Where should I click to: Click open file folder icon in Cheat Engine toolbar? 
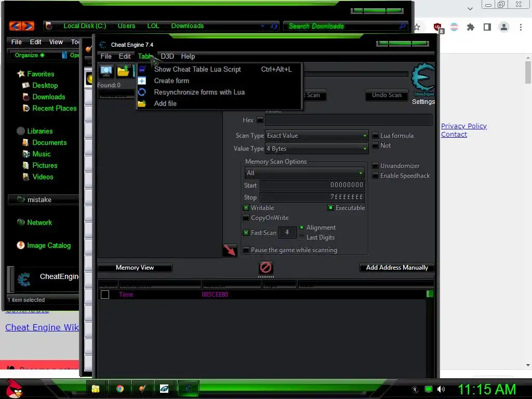coord(123,71)
